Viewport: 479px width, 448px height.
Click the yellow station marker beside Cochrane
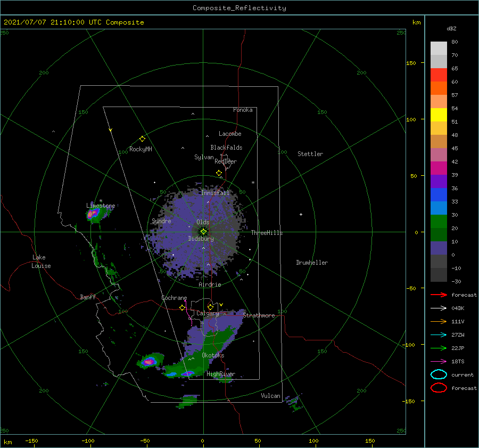(x=183, y=308)
